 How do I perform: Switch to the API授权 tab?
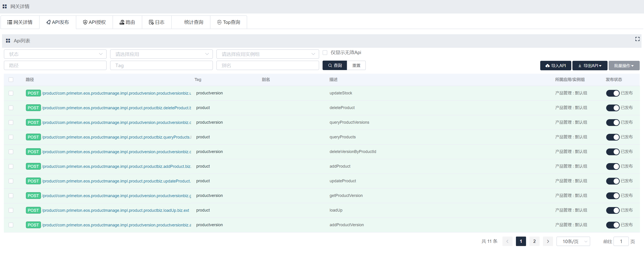tap(95, 22)
